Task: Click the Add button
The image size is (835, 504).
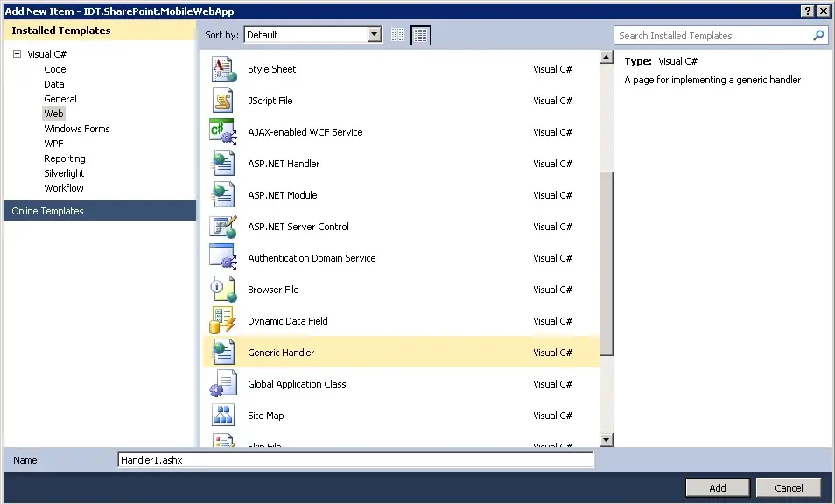Action: point(717,487)
